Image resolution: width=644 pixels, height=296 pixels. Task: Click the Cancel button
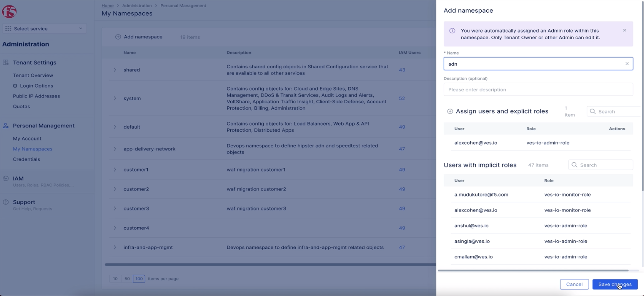(x=574, y=284)
